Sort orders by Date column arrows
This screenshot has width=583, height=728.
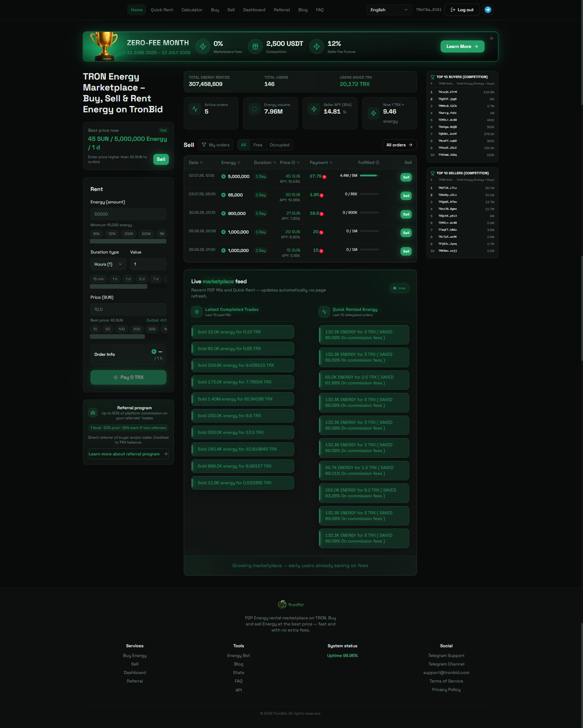click(201, 163)
